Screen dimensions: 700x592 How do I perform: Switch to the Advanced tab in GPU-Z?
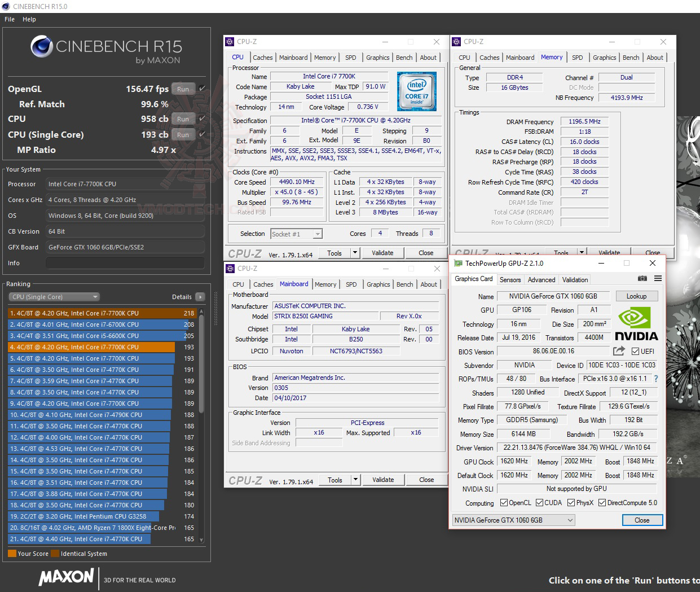click(x=541, y=280)
